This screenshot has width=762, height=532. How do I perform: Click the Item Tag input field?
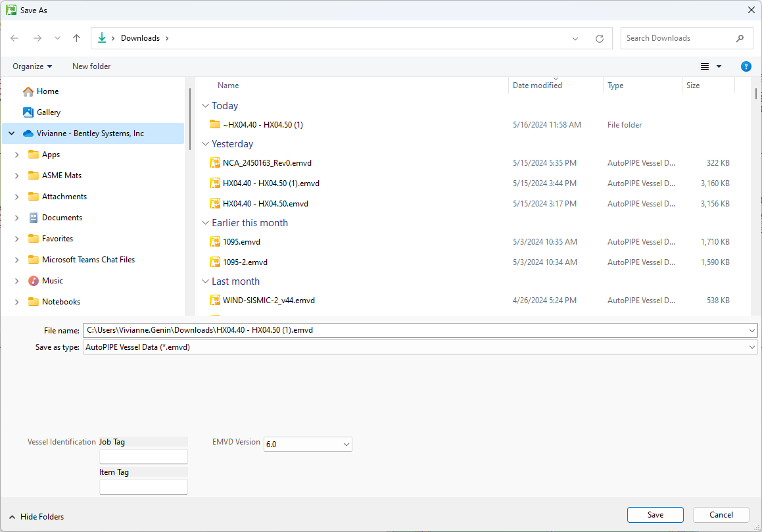coord(143,487)
